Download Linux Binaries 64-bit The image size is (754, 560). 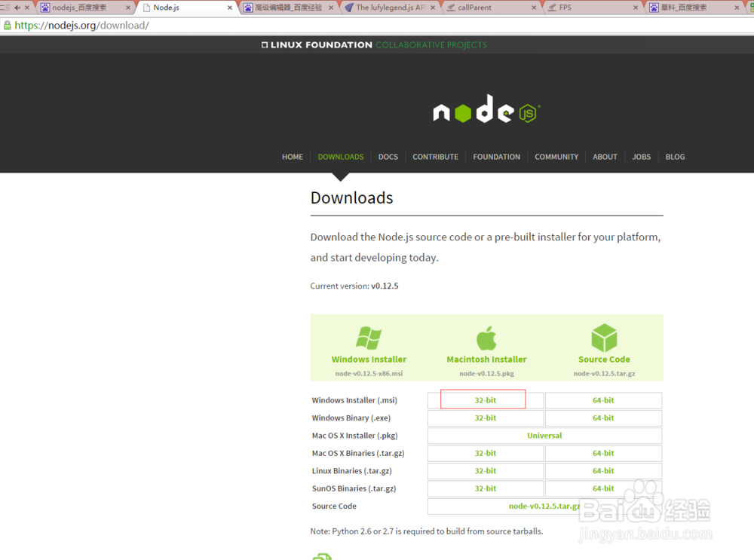603,470
